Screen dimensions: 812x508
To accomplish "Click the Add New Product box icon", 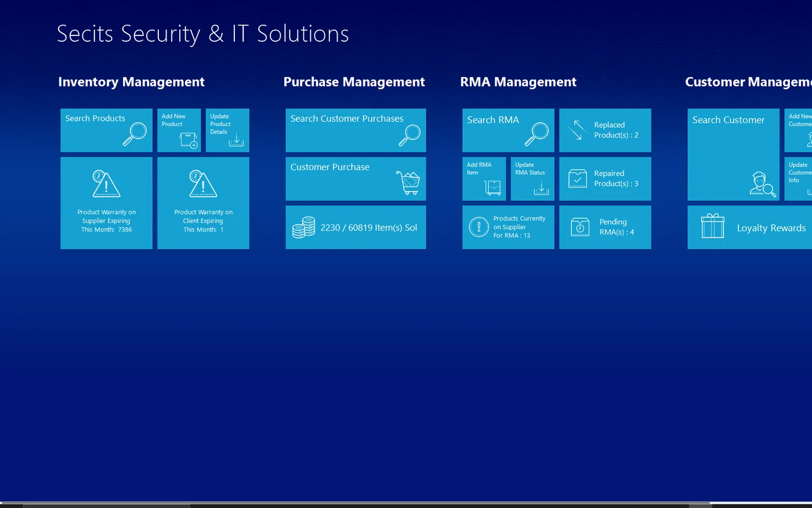I will [x=189, y=140].
